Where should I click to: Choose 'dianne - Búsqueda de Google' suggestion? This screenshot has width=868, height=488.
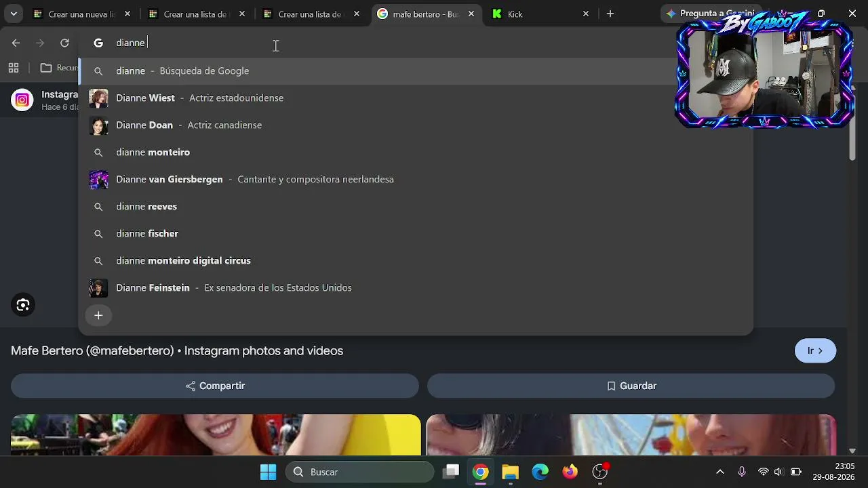[x=415, y=71]
